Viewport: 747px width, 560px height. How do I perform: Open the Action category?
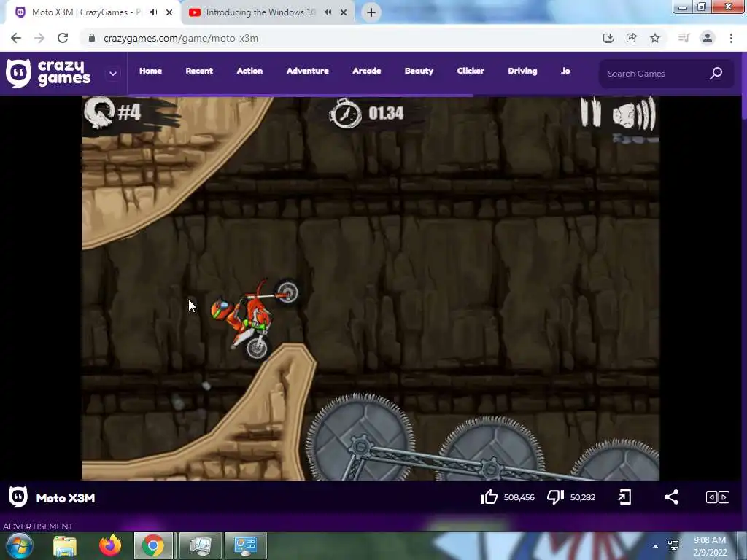click(x=249, y=71)
